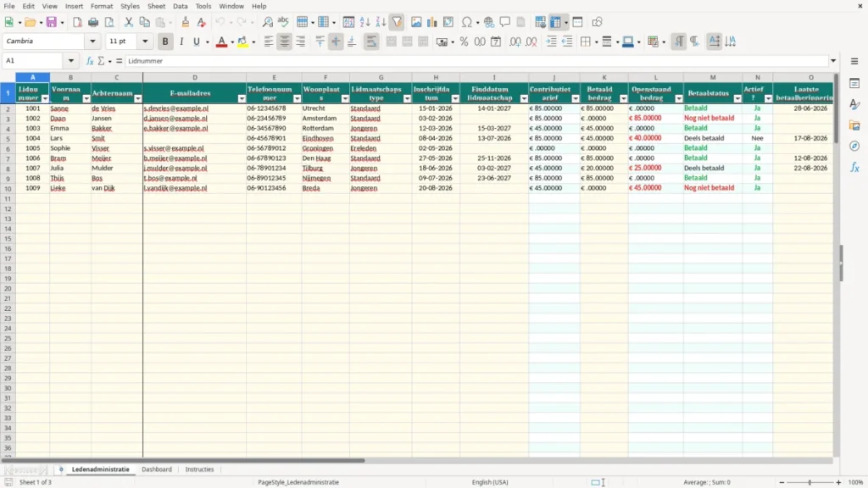
Task: Export directly as PDF
Action: 77,22
